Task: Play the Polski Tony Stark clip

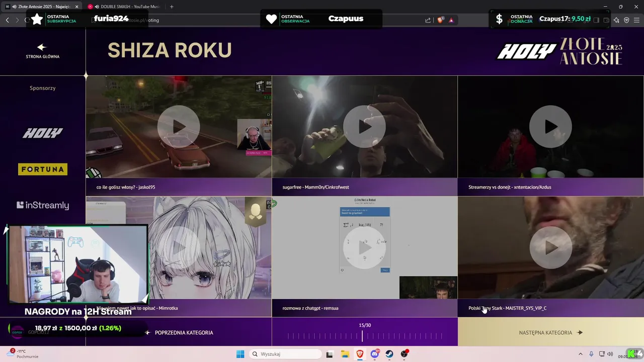Action: coord(551,247)
